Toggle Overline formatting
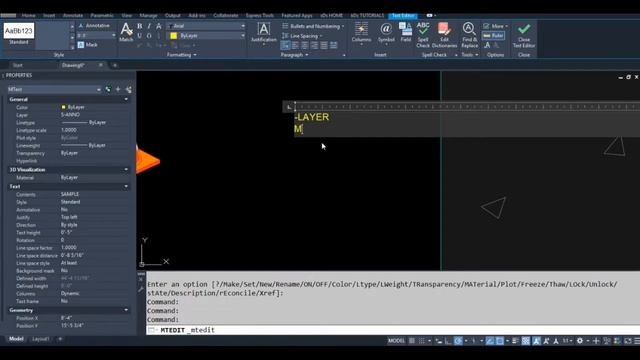Viewport: 640px width, 360px height. pos(149,36)
